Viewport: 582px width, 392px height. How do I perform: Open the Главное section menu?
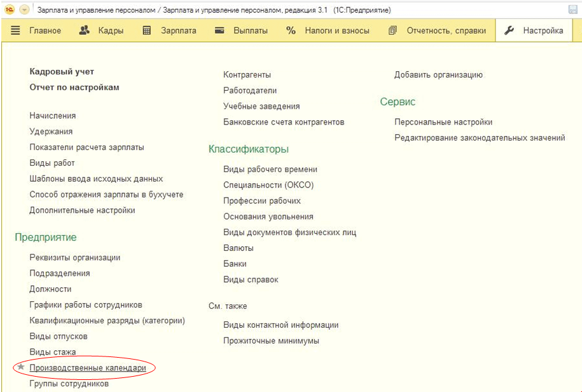pyautogui.click(x=36, y=30)
